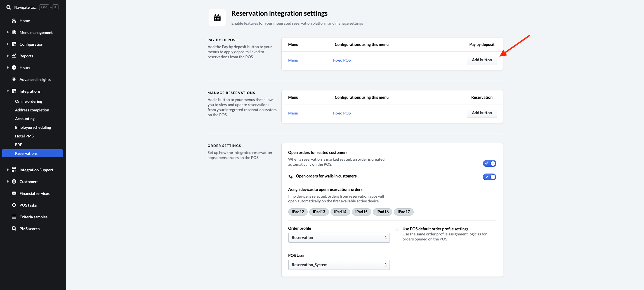644x290 pixels.
Task: Expand the Hours section arrow
Action: (x=8, y=68)
